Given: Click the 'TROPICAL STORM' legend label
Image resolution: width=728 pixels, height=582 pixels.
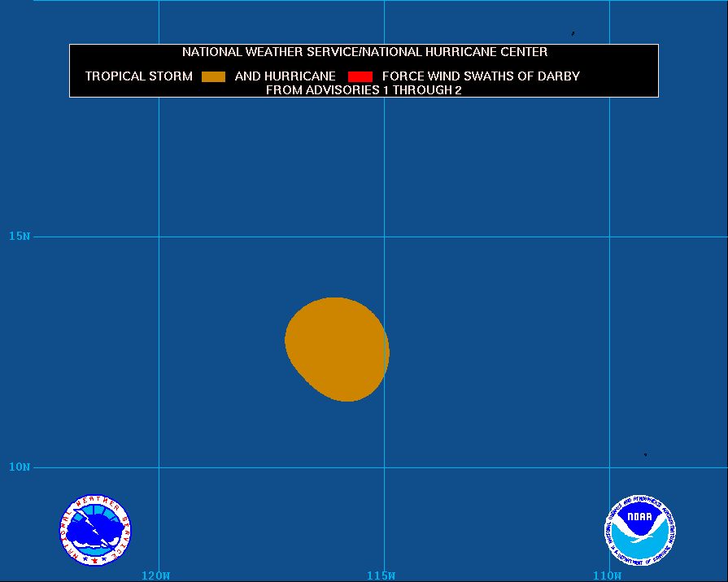Looking at the screenshot, I should tap(138, 76).
